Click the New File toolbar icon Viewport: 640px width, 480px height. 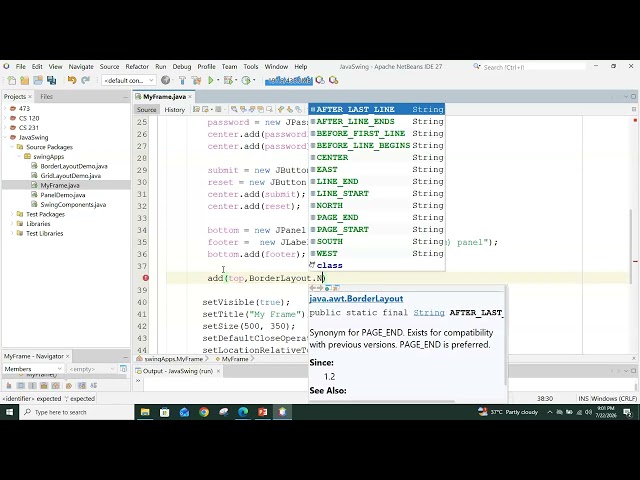coord(11,80)
